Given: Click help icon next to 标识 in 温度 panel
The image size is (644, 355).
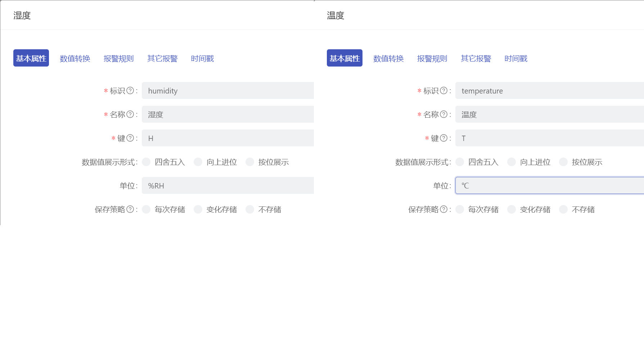Looking at the screenshot, I should tap(444, 91).
